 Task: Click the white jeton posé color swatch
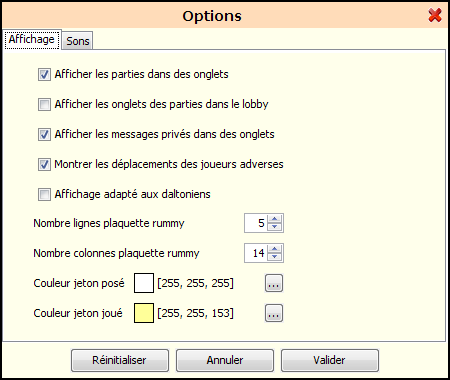pos(144,283)
